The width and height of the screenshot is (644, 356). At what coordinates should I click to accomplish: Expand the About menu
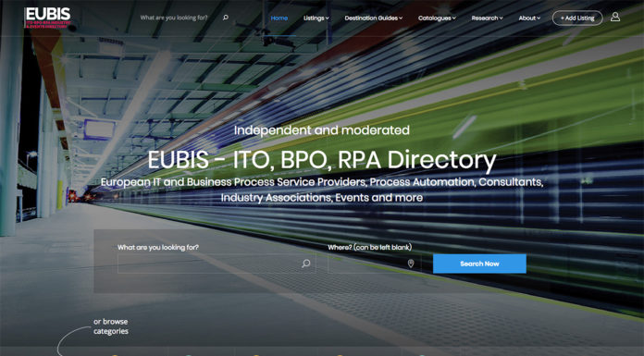(529, 18)
